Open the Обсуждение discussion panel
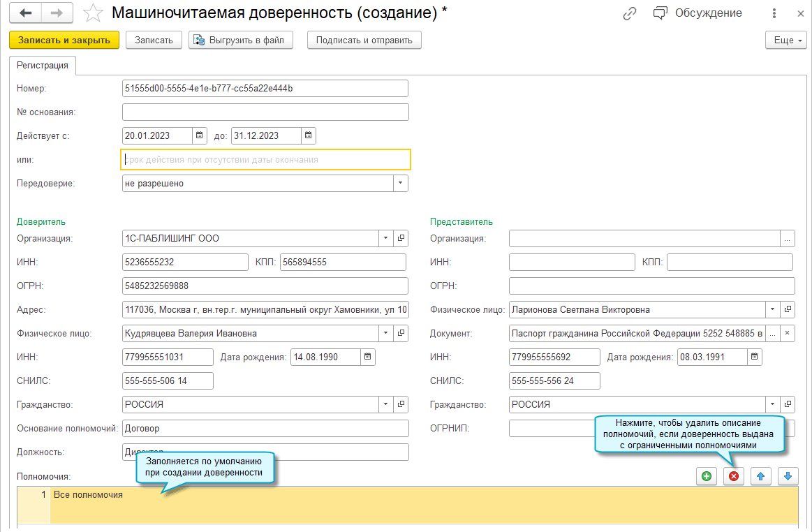 click(x=705, y=13)
